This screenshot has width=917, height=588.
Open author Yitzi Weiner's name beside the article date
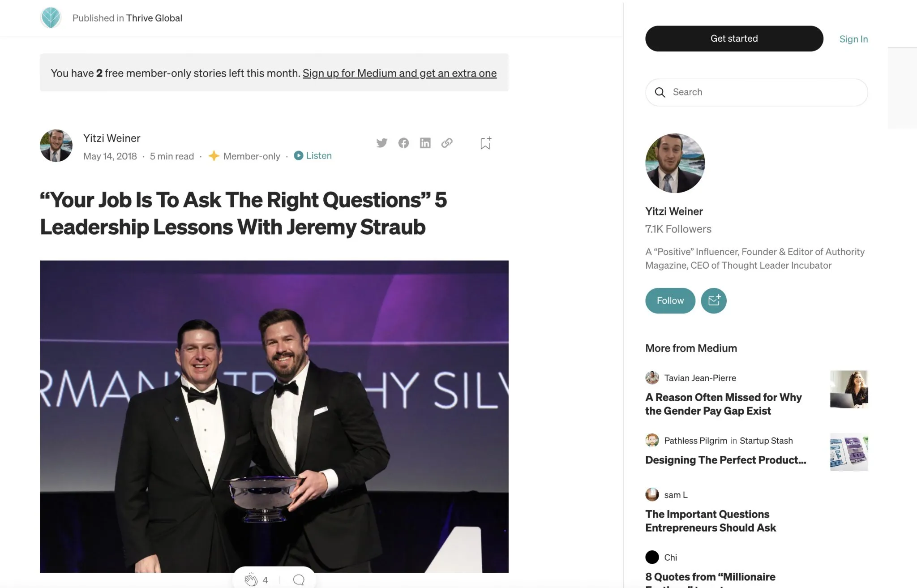[x=111, y=138]
